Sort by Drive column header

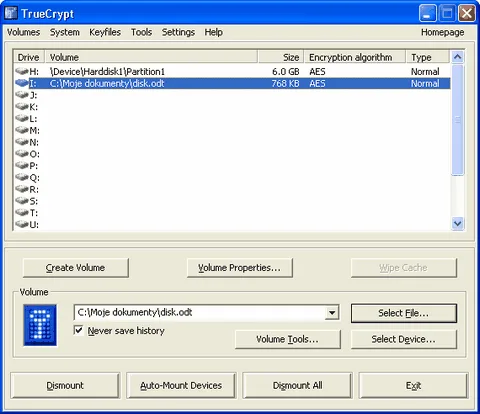[x=29, y=57]
